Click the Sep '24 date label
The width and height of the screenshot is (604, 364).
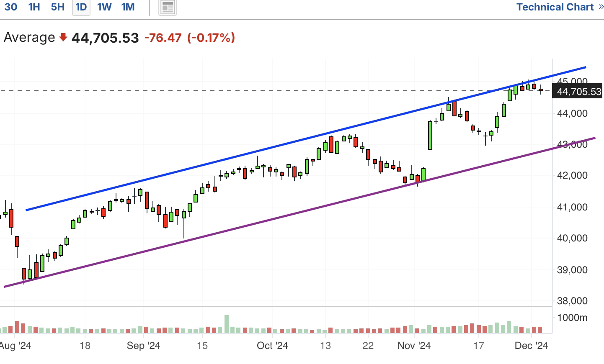click(143, 346)
